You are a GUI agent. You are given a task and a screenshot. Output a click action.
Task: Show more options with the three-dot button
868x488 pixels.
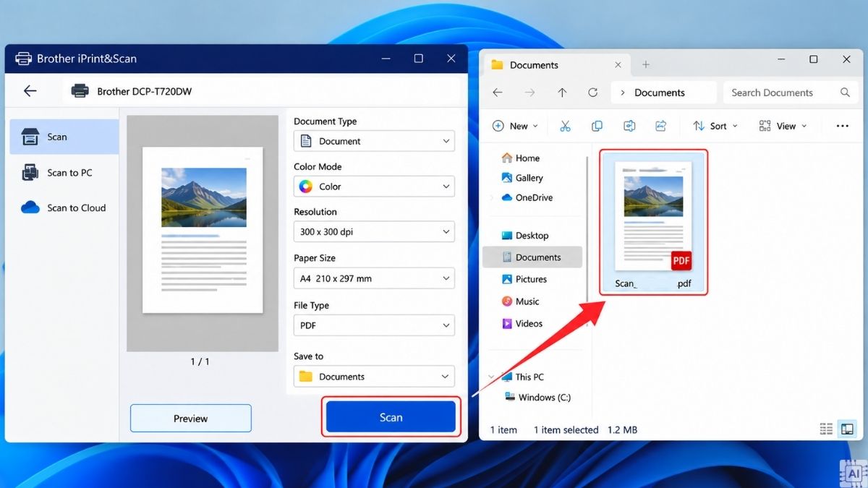[x=842, y=126]
